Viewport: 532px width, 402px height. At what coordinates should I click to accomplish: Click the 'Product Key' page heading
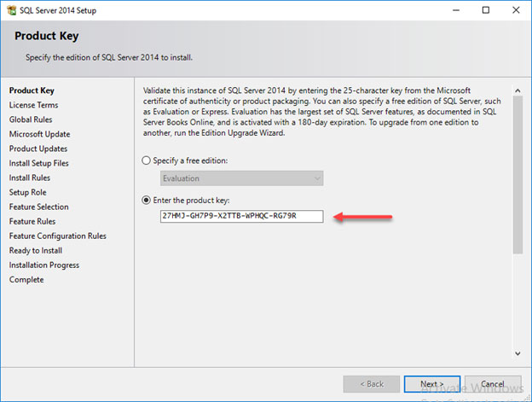click(47, 36)
